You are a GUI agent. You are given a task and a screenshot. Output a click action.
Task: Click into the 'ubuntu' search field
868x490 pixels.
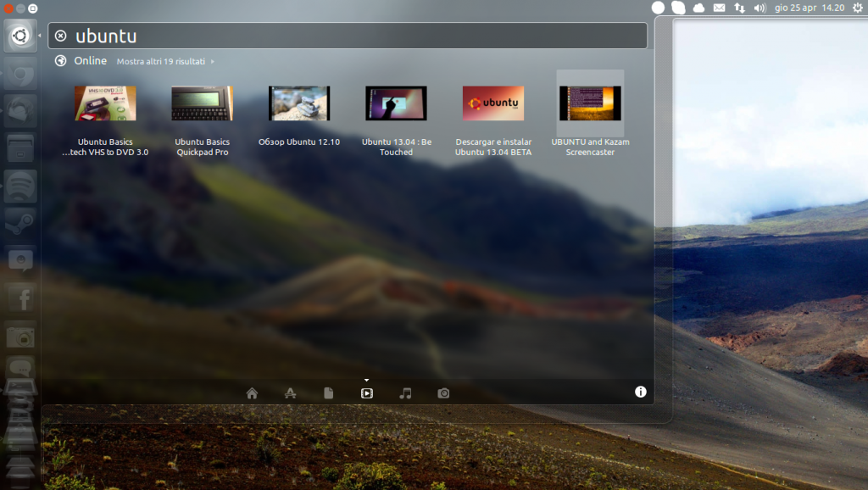point(348,36)
